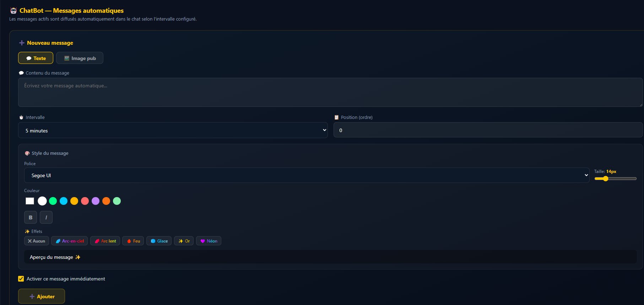Switch to the Texte message tab
Viewport: 644px width, 305px height.
(36, 58)
